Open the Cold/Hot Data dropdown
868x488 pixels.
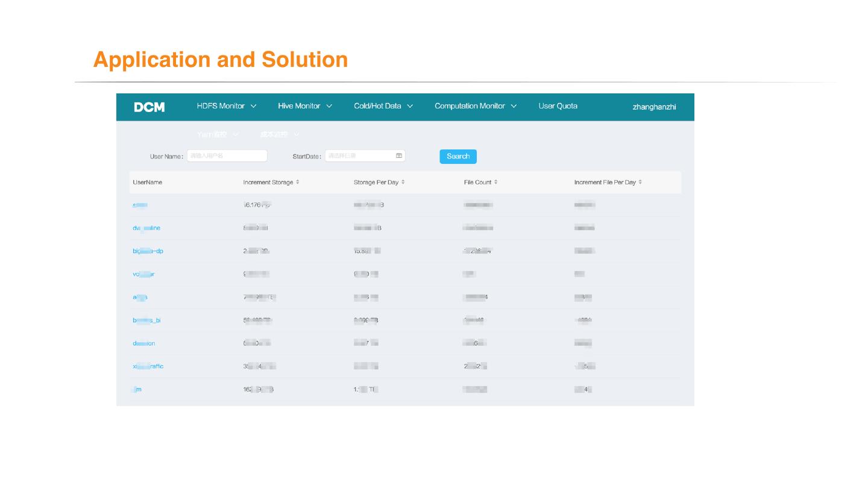point(383,106)
